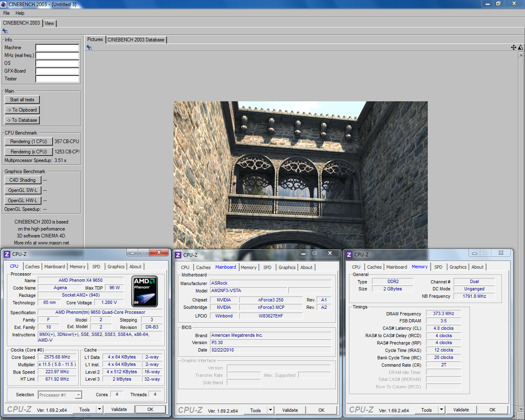Click the move crosshair icon above picture
The height and width of the screenshot is (420, 525).
coord(514,48)
